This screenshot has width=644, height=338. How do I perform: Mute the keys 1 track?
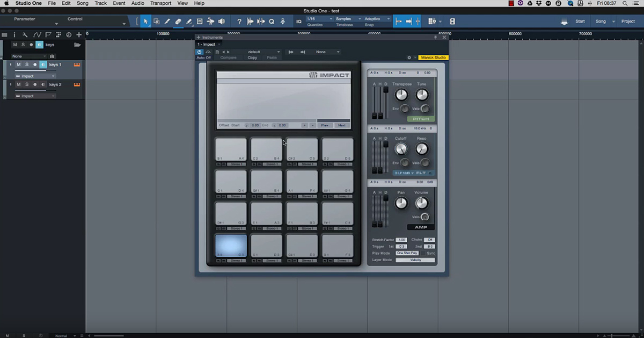[18, 64]
